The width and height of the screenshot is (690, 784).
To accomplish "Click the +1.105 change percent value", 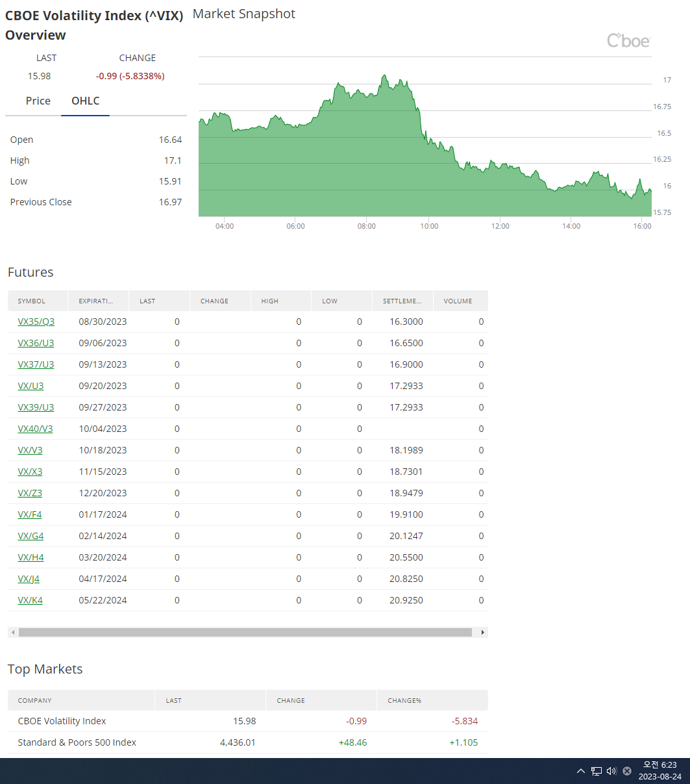I will pos(463,742).
